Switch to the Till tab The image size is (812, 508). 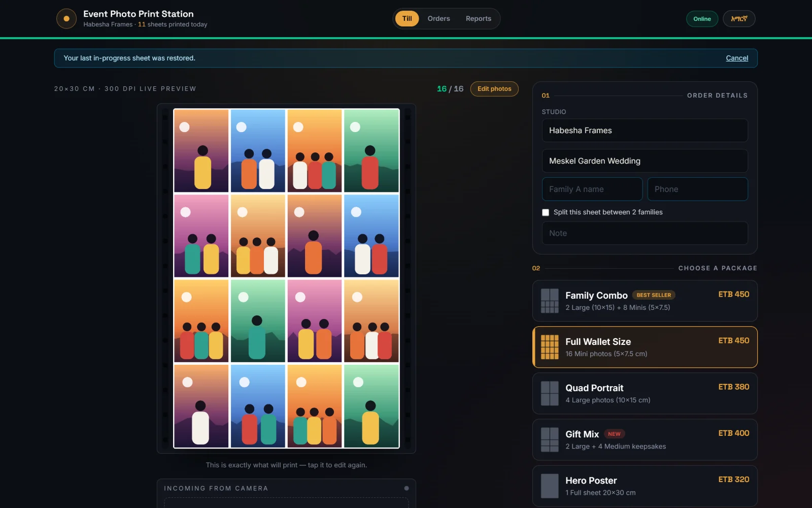pos(407,19)
